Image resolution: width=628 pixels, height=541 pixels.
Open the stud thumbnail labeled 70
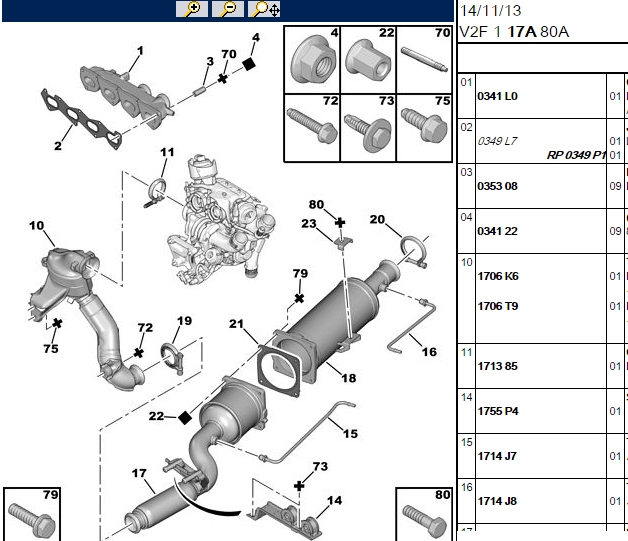click(x=424, y=60)
